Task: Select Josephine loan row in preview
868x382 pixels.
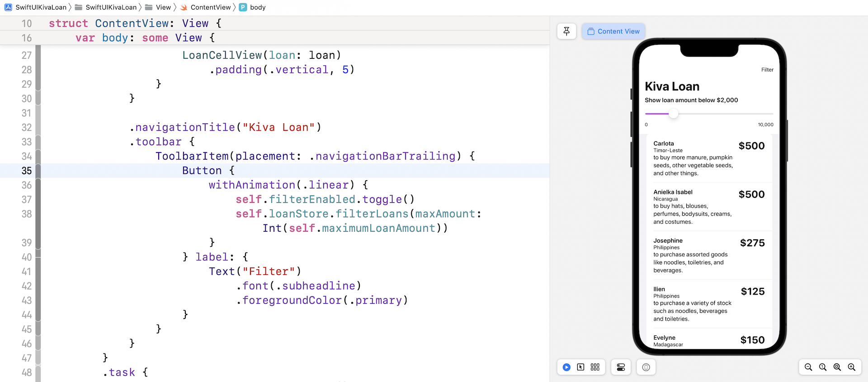Action: (709, 255)
